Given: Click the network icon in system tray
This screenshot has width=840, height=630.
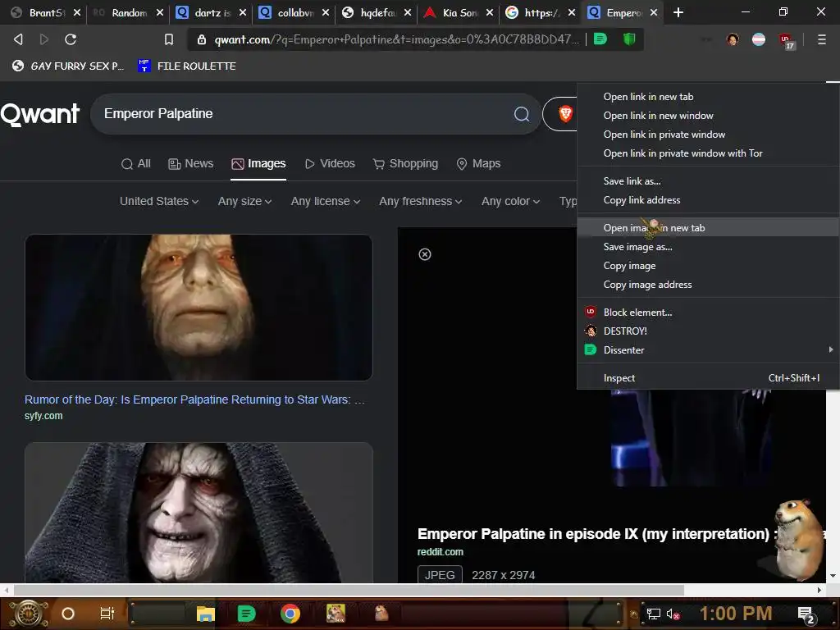Looking at the screenshot, I should click(653, 614).
